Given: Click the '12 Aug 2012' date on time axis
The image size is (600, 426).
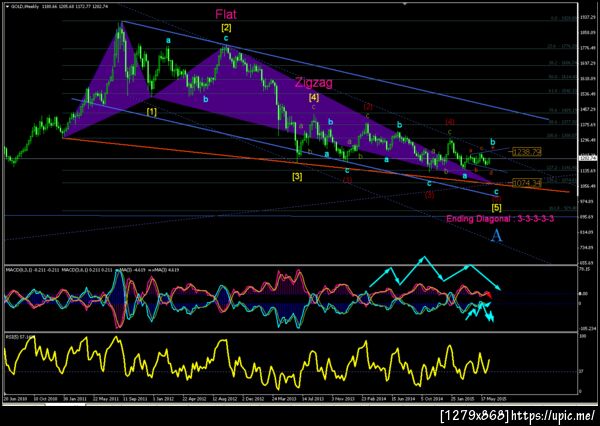Looking at the screenshot, I should [x=225, y=399].
